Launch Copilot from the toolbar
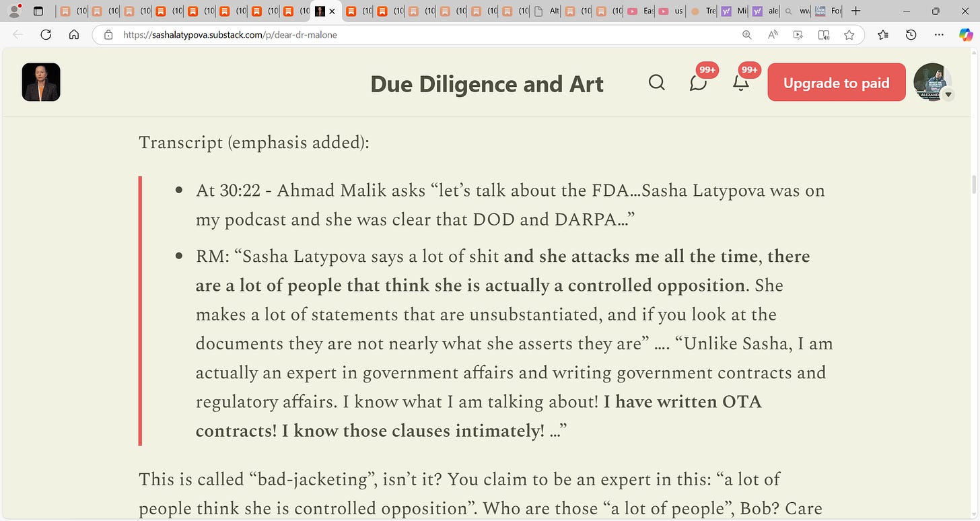This screenshot has width=980, height=521. (965, 35)
